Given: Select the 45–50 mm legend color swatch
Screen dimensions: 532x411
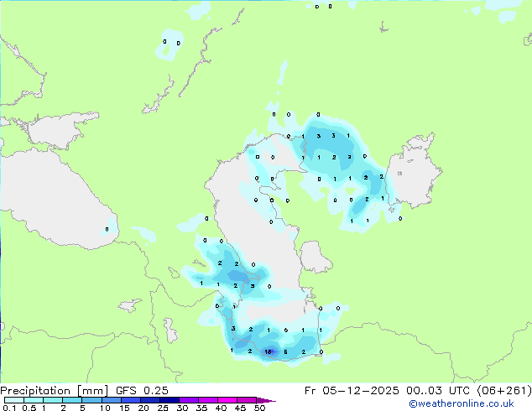Looking at the screenshot, I should point(247,400).
